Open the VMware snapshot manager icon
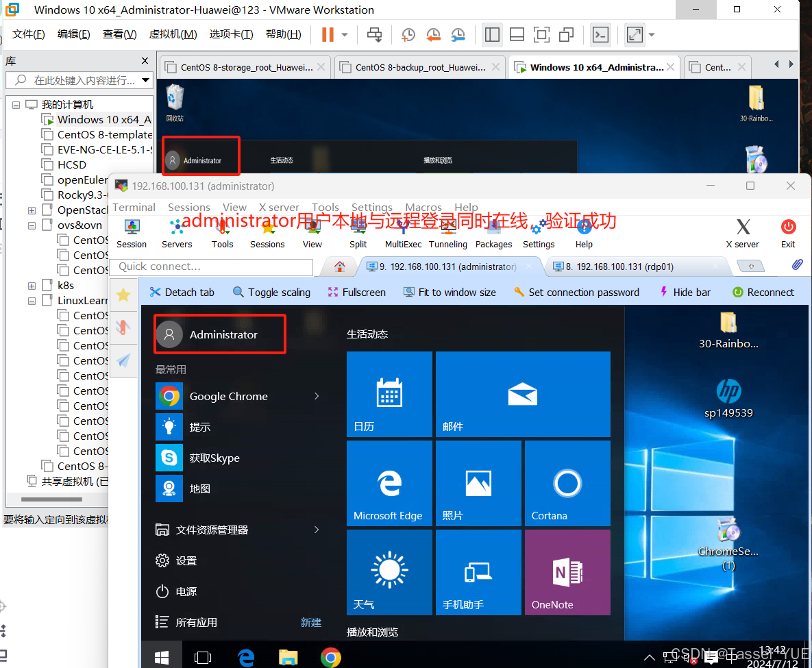 pos(458,35)
